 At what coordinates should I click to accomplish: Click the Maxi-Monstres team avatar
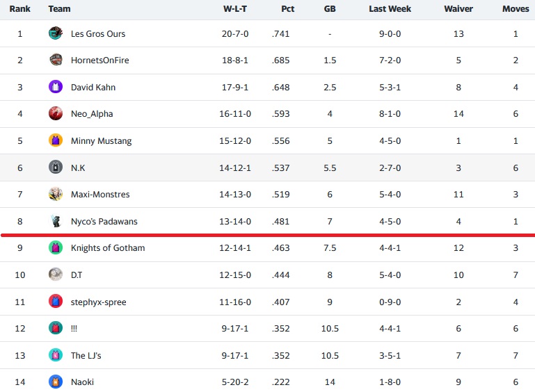pyautogui.click(x=56, y=194)
